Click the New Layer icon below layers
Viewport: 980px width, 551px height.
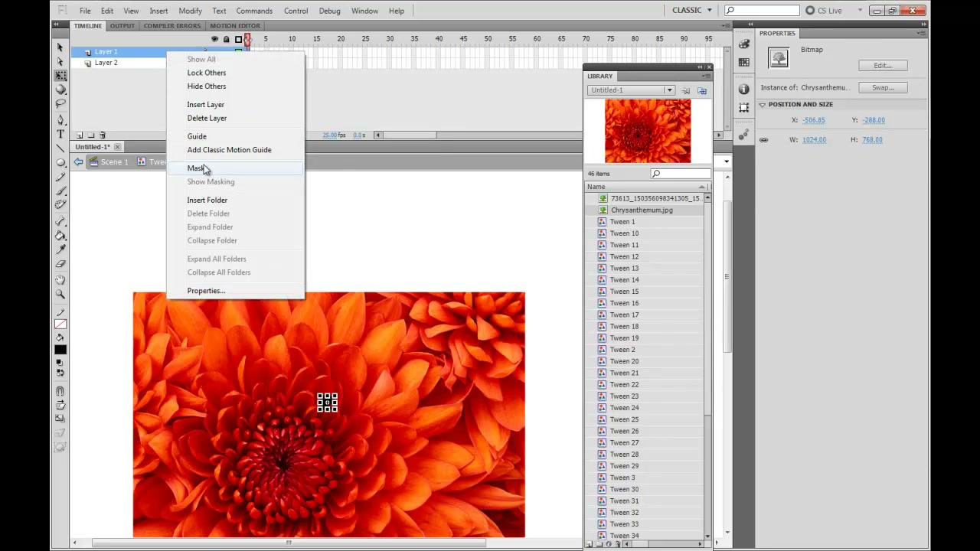79,135
